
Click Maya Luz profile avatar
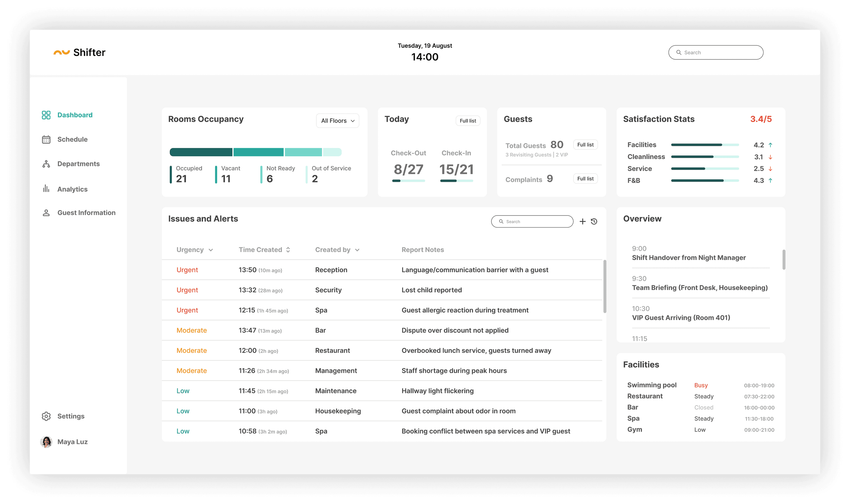coord(46,441)
